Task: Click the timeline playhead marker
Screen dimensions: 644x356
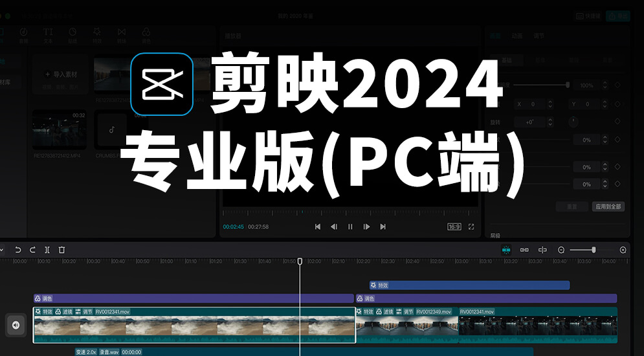Action: (300, 261)
